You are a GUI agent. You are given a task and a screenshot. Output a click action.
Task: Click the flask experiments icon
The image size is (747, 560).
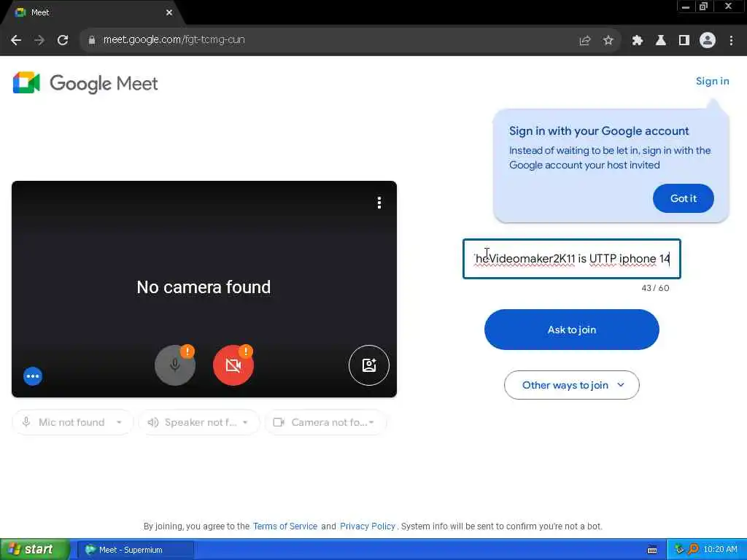(661, 41)
